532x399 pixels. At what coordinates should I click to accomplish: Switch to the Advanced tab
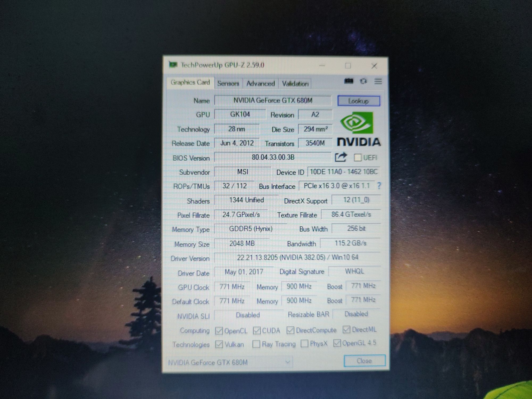pyautogui.click(x=260, y=84)
